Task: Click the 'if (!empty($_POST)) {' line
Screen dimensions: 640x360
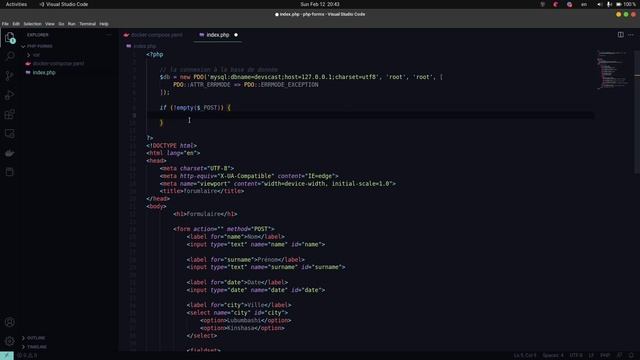Action: [x=195, y=108]
